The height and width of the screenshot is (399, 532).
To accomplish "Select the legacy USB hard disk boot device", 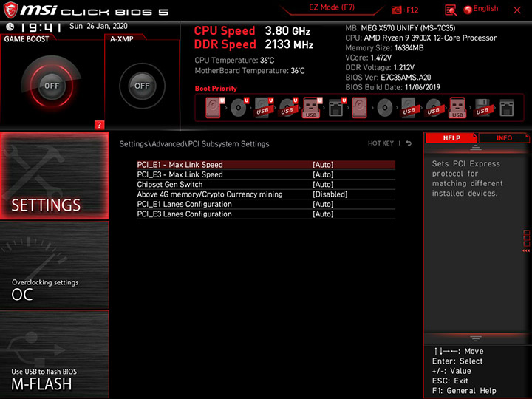I will point(409,108).
